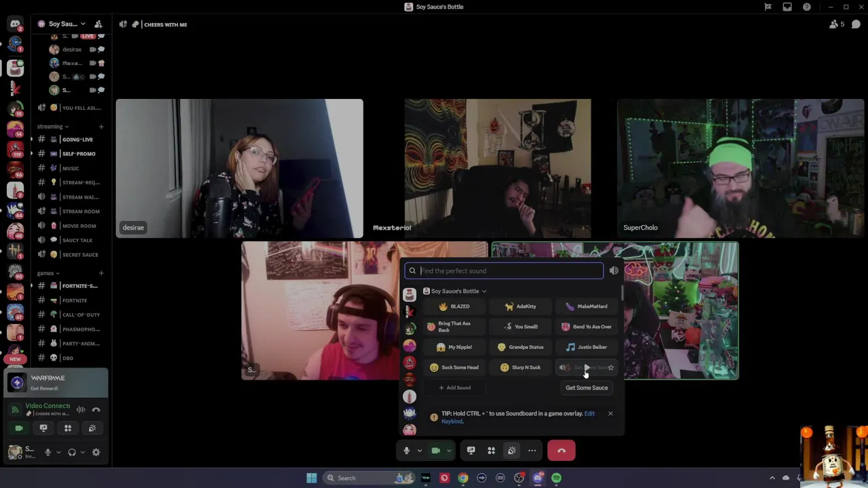Click Add Sound in the soundboard
This screenshot has height=488, width=868.
[x=454, y=388]
